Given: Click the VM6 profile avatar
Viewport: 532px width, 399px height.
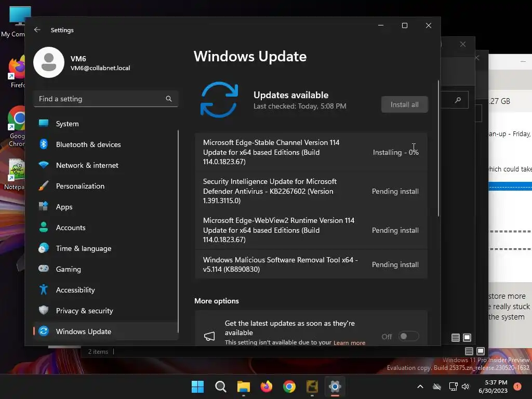Looking at the screenshot, I should (x=49, y=62).
